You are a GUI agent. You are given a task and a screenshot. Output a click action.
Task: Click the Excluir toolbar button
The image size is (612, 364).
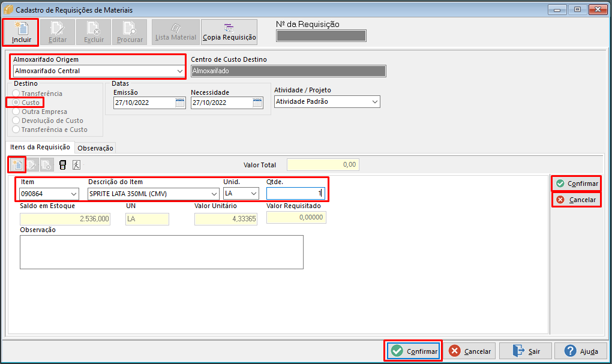click(94, 32)
